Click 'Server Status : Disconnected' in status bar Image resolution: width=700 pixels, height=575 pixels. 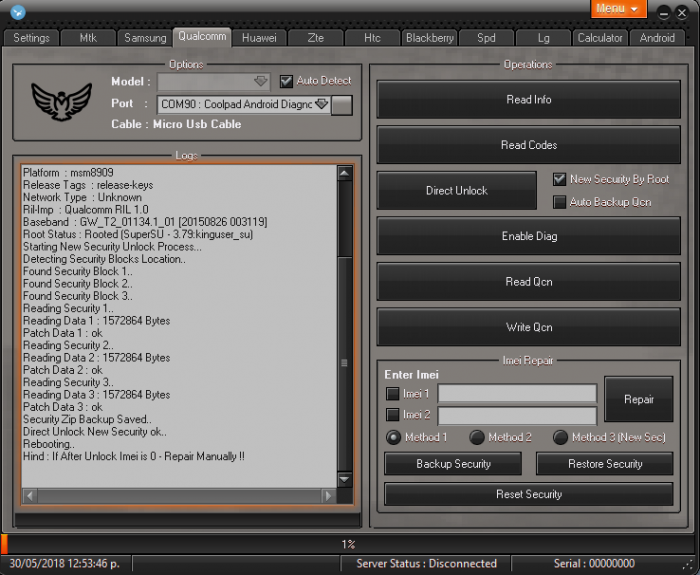pos(426,564)
